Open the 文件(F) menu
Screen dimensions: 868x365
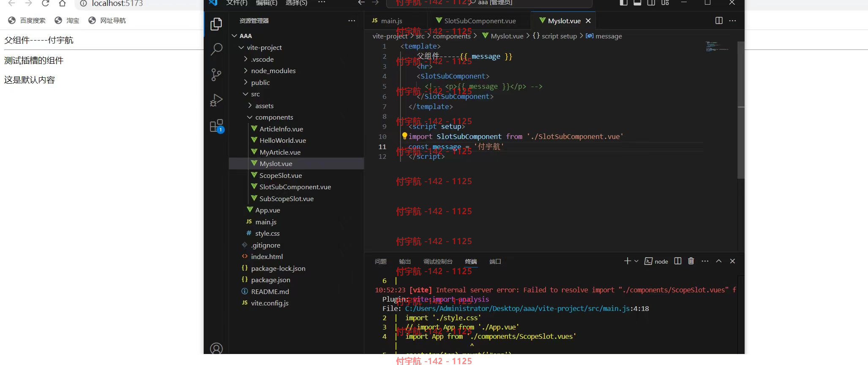pyautogui.click(x=237, y=3)
